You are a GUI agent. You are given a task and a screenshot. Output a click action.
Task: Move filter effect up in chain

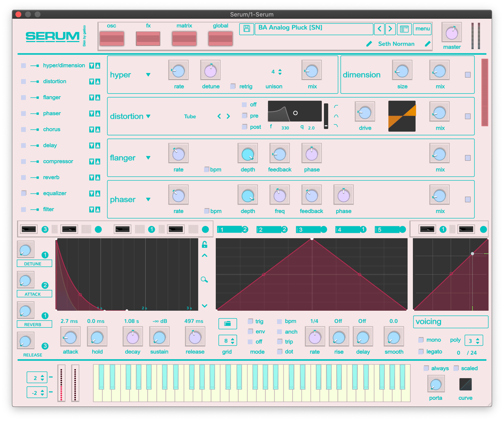[x=98, y=209]
